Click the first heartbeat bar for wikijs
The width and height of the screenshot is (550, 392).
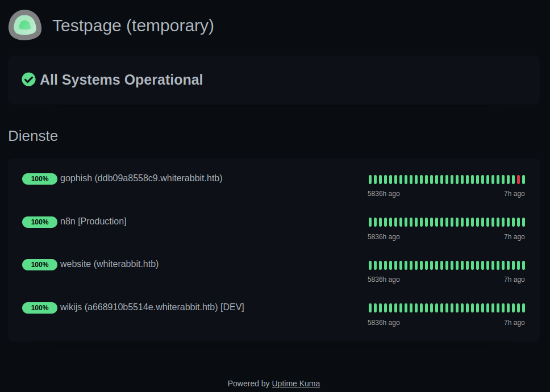[x=370, y=308]
